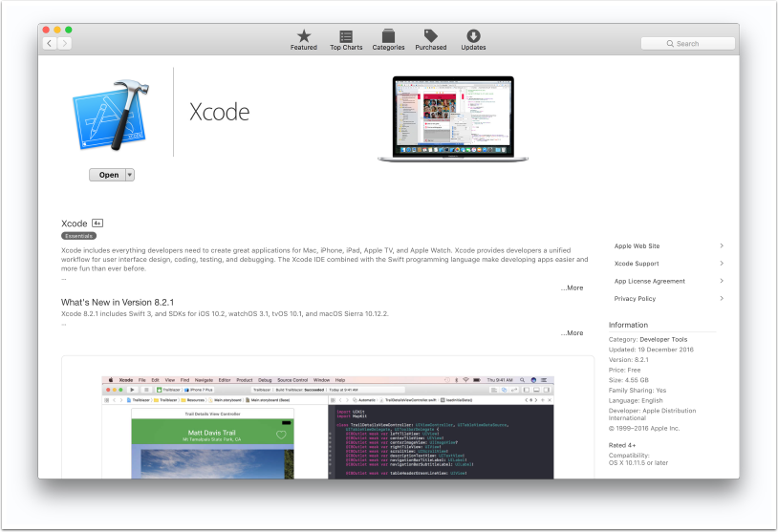Go back with the left arrow button
The image size is (778, 532).
pos(50,43)
